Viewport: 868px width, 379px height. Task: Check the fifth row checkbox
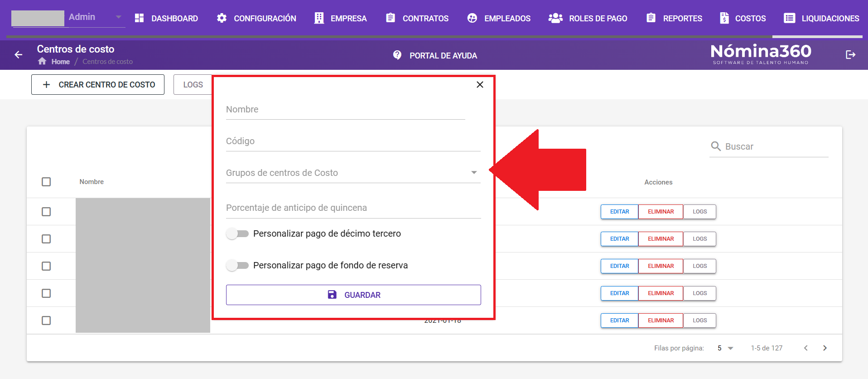(46, 321)
